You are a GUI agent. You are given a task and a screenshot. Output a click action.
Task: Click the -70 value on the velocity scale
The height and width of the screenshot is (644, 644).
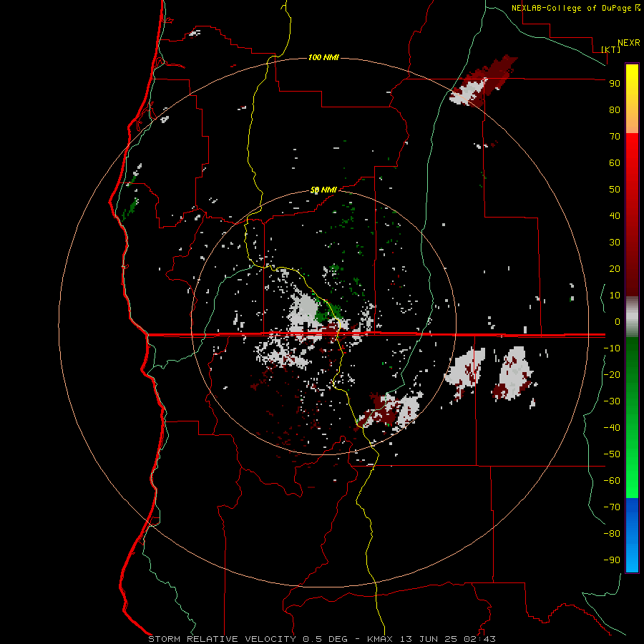click(612, 507)
